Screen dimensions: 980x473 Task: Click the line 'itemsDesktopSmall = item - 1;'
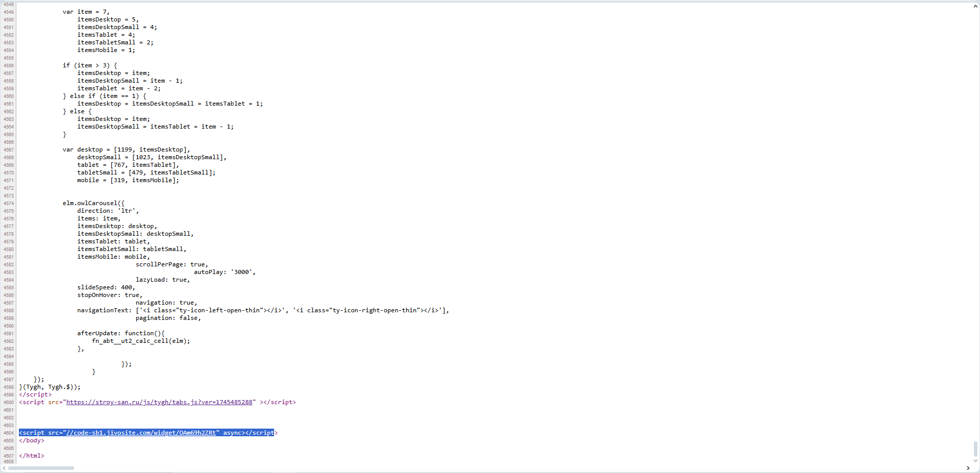[x=130, y=81]
